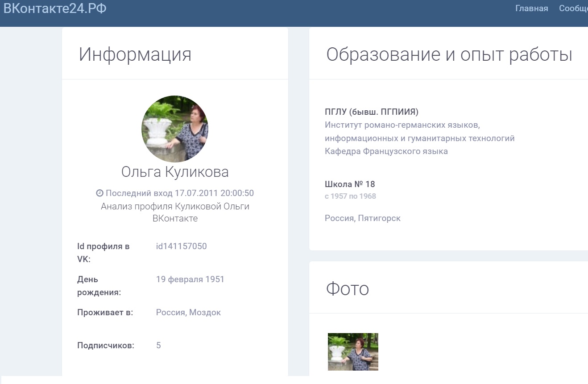The width and height of the screenshot is (588, 384).
Task: Click the Фото section heading
Action: (x=348, y=288)
